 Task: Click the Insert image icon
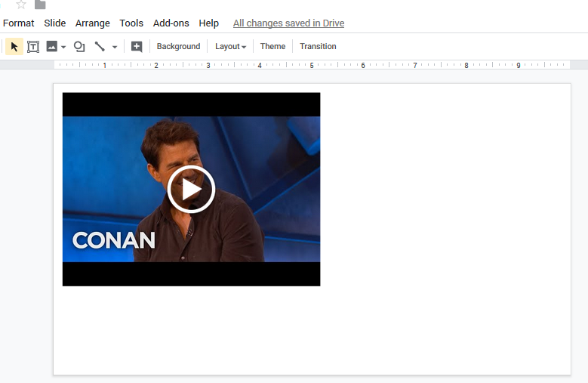(x=51, y=47)
